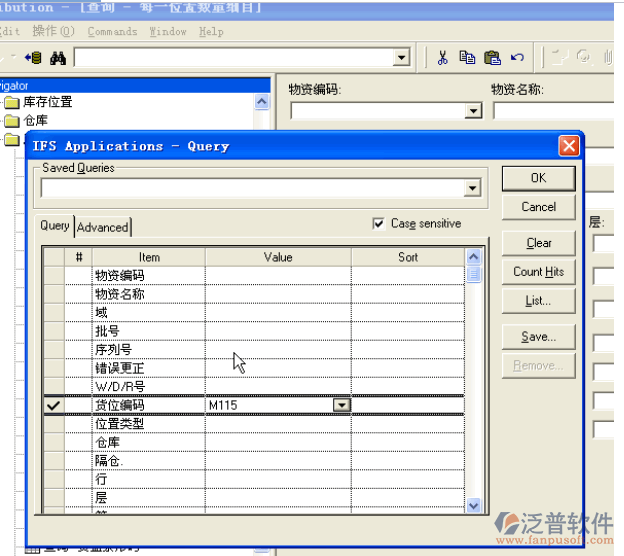
Task: Click the Value cell for 物资编码 row
Action: point(278,275)
